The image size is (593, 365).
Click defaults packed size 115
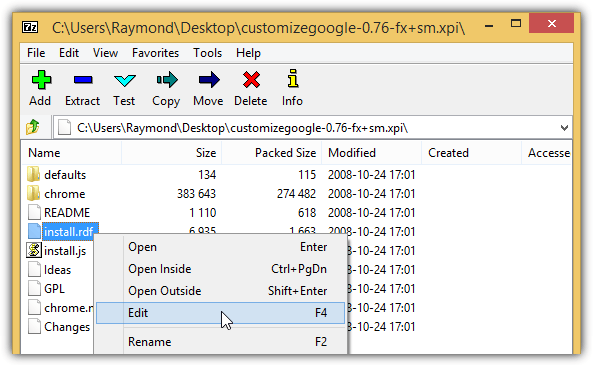[x=307, y=175]
